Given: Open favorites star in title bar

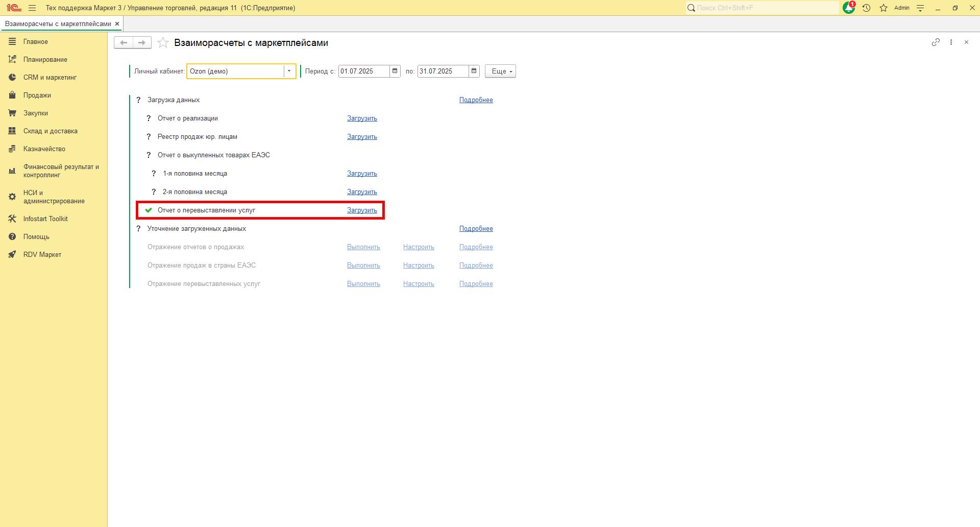Looking at the screenshot, I should pyautogui.click(x=884, y=8).
